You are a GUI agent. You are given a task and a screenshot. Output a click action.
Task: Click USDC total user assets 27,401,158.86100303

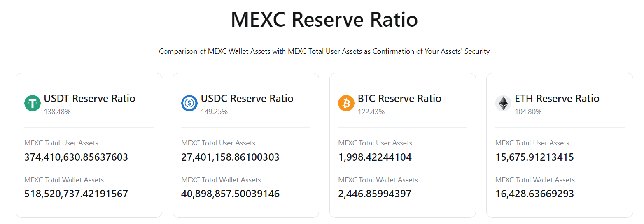230,157
